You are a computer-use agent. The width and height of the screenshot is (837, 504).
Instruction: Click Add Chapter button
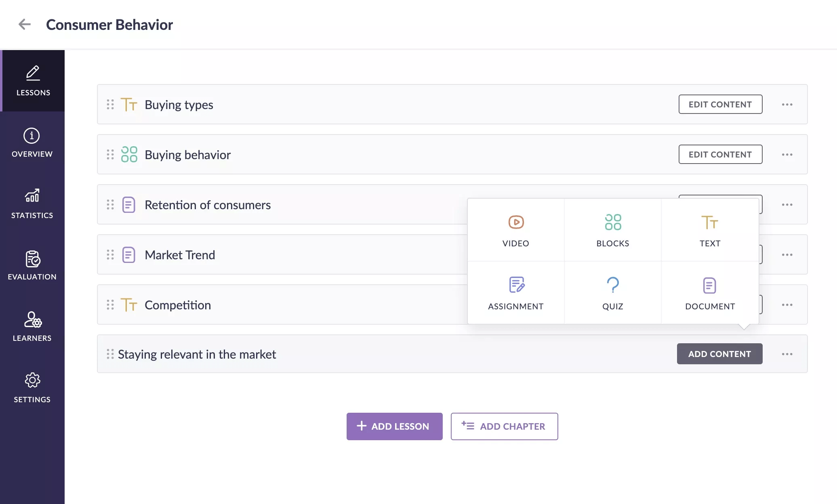pyautogui.click(x=505, y=426)
